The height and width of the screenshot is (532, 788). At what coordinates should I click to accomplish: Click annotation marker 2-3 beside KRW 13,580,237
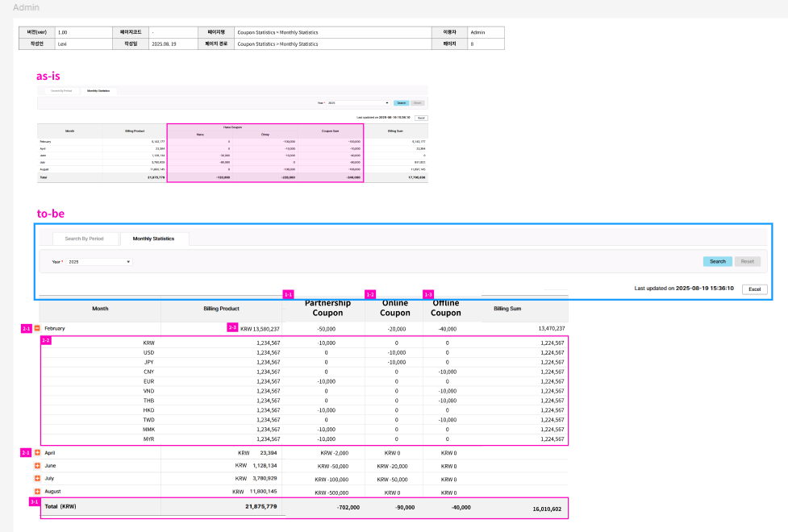(x=232, y=327)
